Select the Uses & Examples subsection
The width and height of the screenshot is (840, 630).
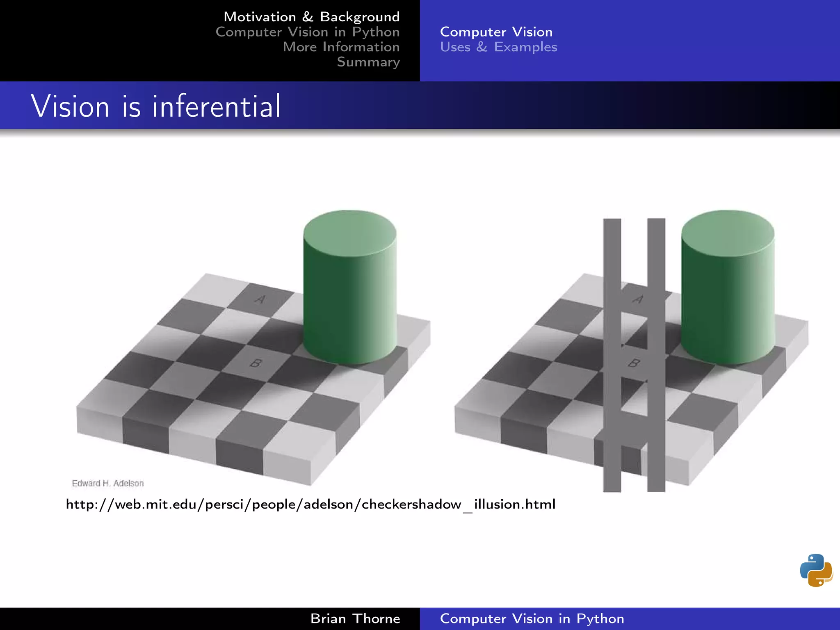498,47
